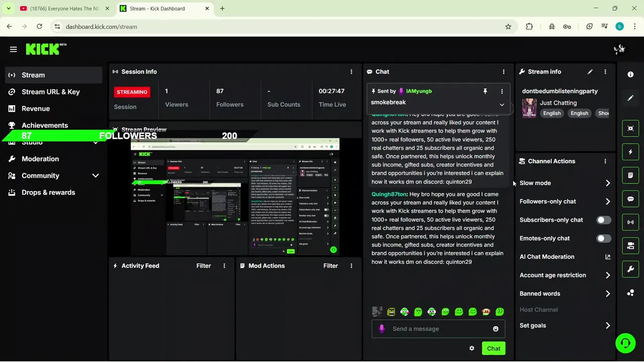Expand the Community sidebar section

(96, 175)
